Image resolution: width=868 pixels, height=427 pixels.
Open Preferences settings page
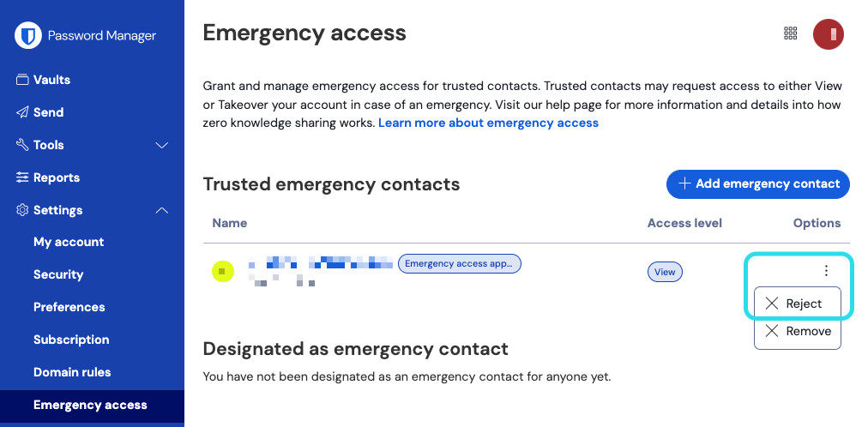click(x=69, y=307)
